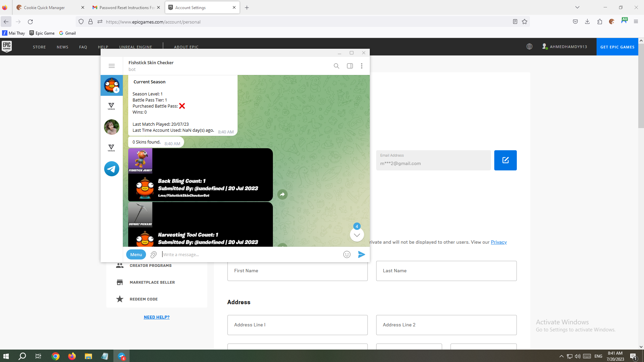
Task: Open Firefox downloads panel
Action: [x=587, y=22]
